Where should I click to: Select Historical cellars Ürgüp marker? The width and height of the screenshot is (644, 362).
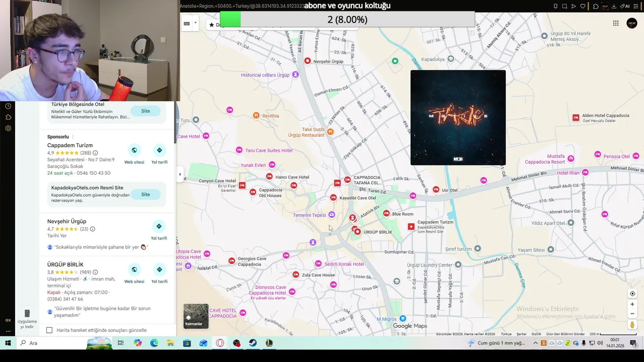(x=295, y=75)
